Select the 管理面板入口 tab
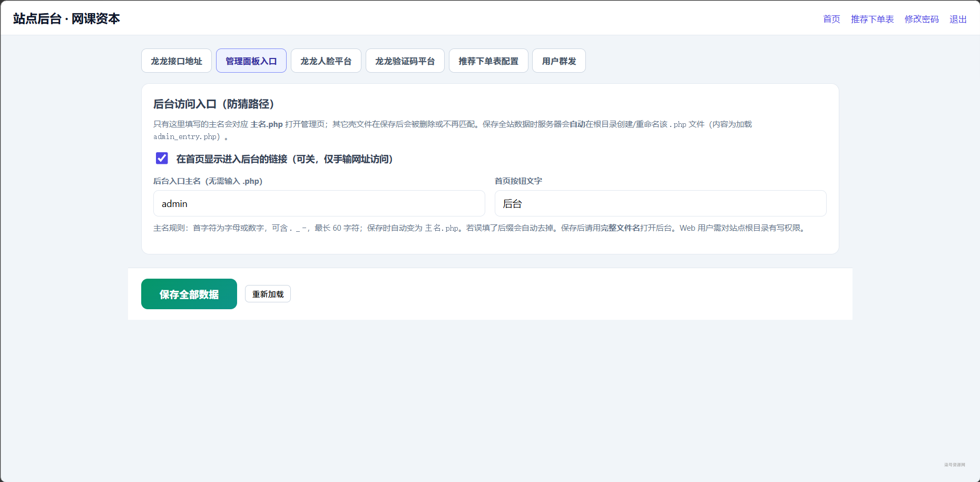 pos(251,61)
